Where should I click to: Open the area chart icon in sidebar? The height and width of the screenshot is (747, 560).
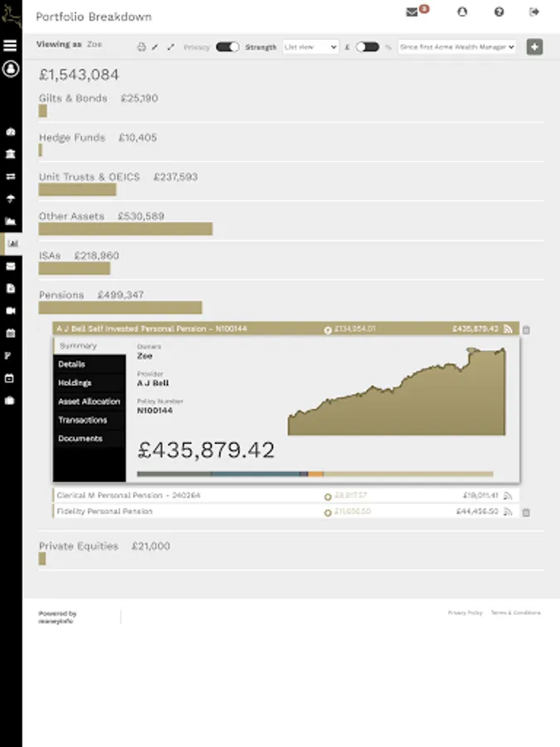coord(11,221)
